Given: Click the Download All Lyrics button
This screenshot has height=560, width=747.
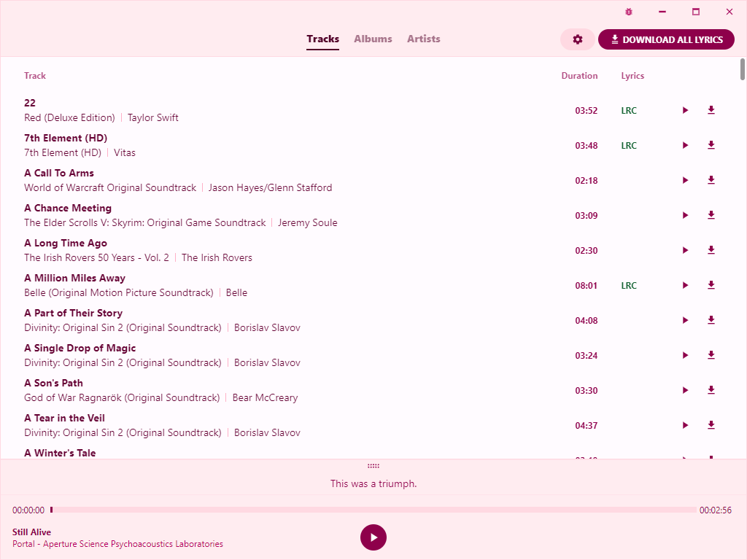Looking at the screenshot, I should tap(666, 39).
